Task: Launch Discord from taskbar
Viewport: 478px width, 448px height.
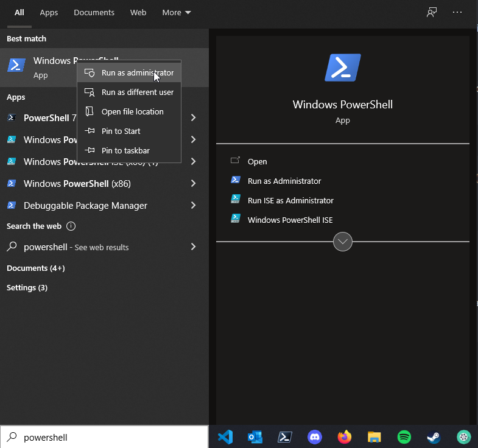Action: click(315, 437)
